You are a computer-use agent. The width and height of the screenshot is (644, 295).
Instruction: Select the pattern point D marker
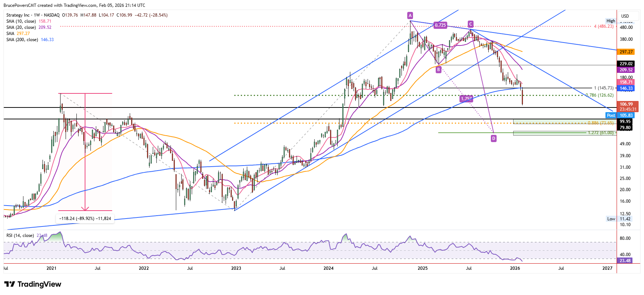coord(493,138)
